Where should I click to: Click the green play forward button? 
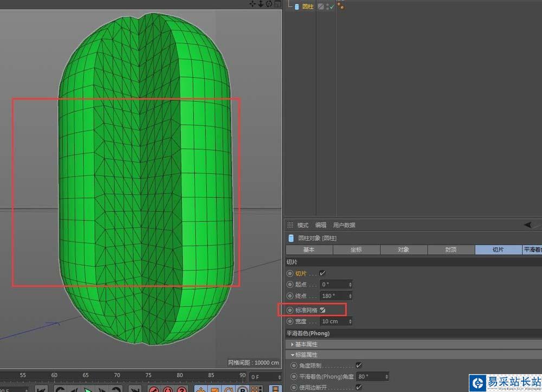click(x=88, y=389)
